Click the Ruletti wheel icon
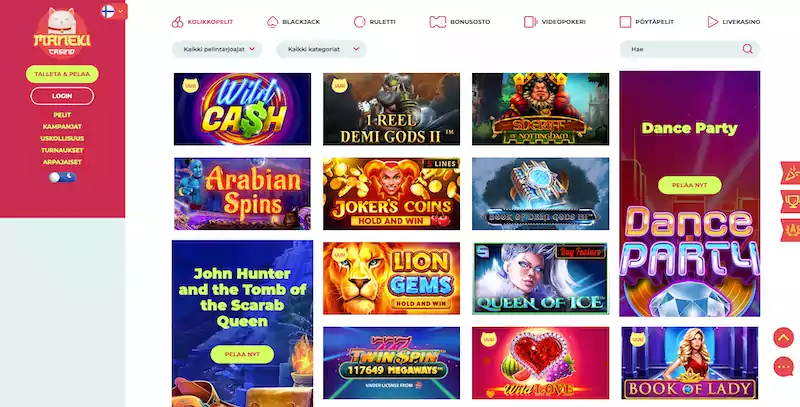The width and height of the screenshot is (800, 407). [360, 22]
